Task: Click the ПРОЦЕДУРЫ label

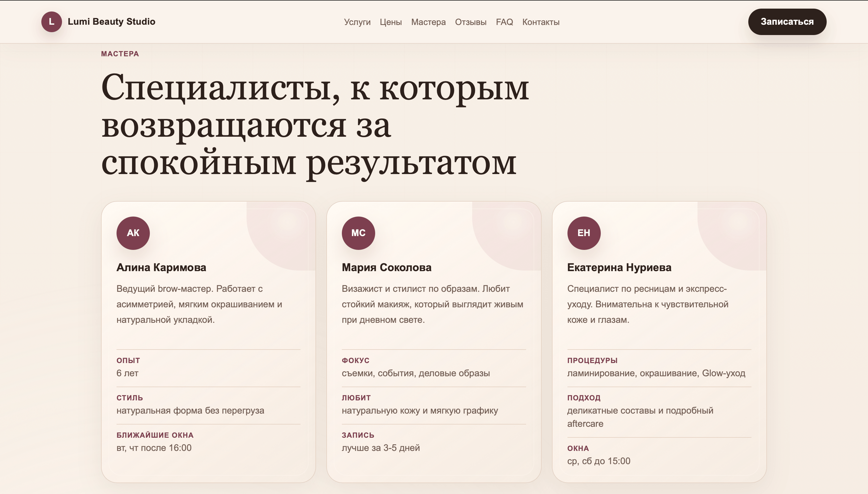Action: pos(592,360)
